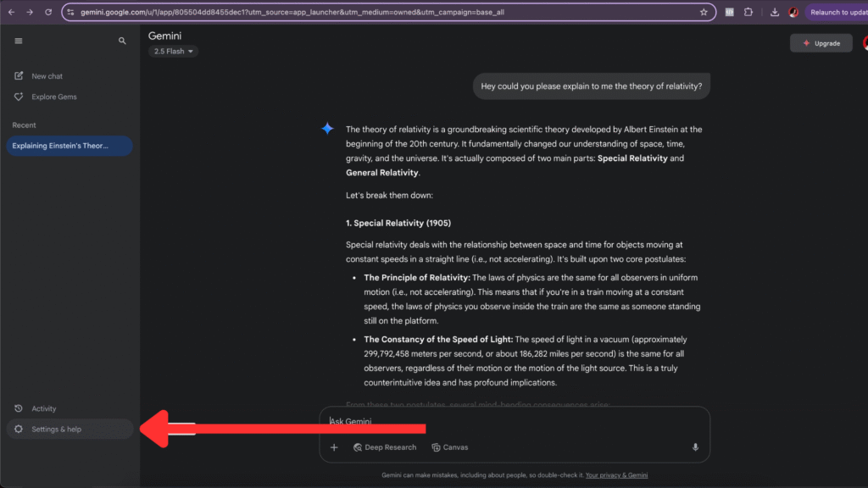Click heading 1. Special Relativity (1905)

(x=398, y=223)
